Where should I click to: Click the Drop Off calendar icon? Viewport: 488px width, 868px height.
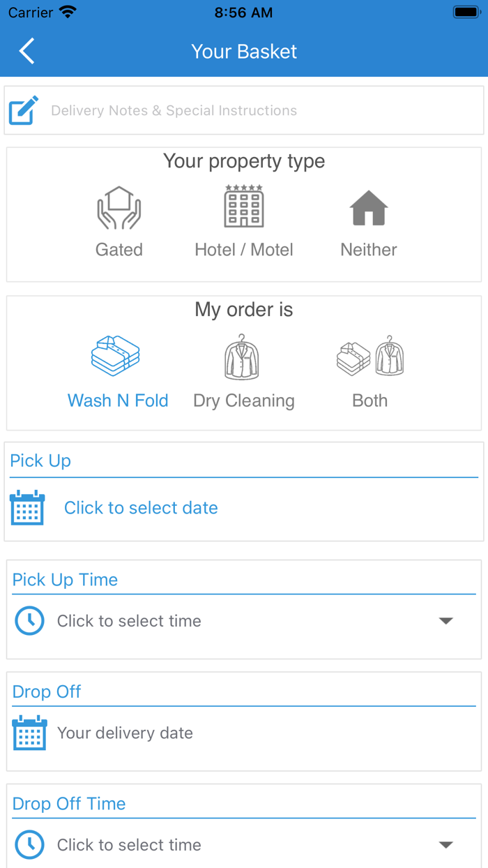[29, 733]
